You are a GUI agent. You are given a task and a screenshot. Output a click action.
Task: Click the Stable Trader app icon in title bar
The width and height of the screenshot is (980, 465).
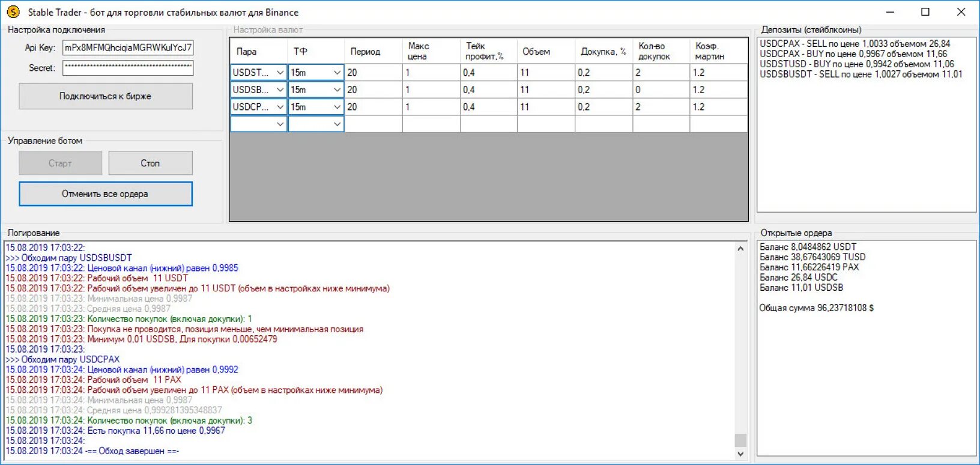click(x=13, y=12)
